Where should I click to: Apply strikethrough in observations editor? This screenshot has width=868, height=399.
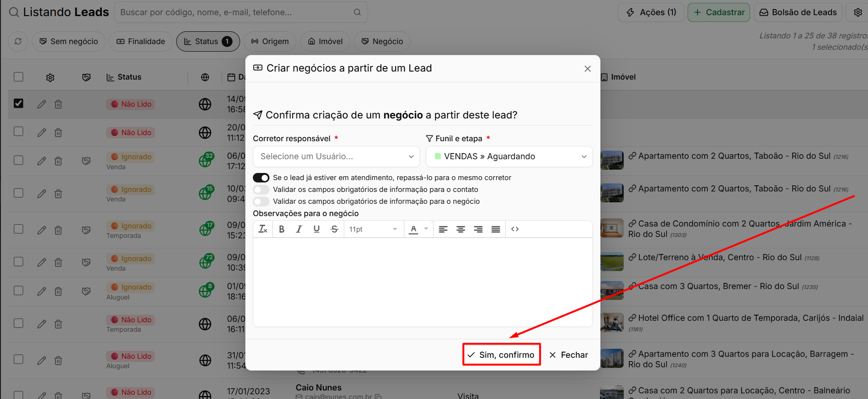(x=334, y=229)
